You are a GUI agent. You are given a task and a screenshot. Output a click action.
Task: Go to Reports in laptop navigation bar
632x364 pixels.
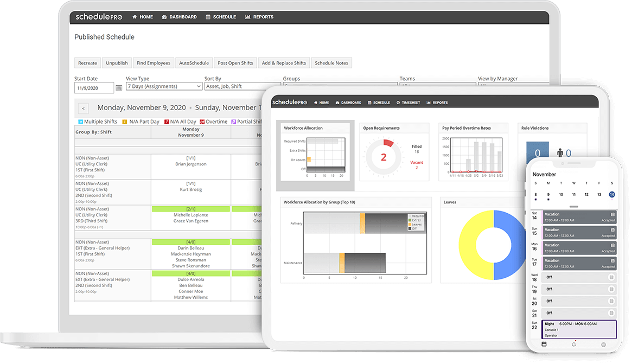coord(259,17)
